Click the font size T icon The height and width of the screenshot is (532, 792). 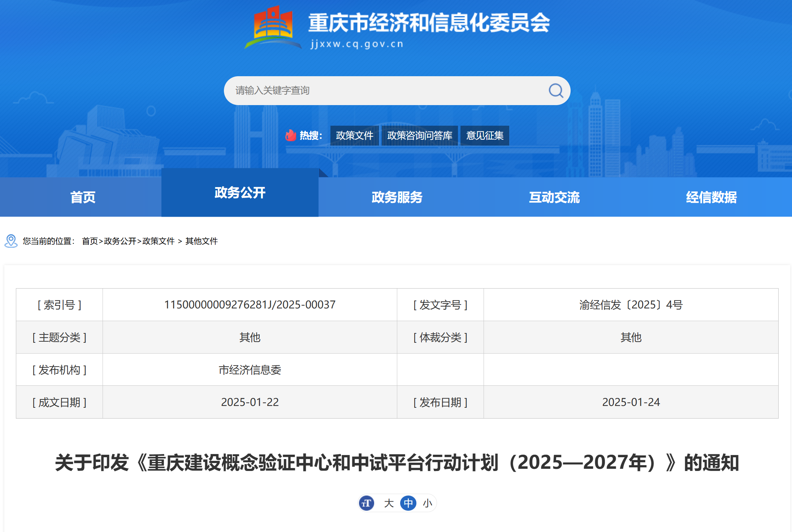[x=367, y=503]
